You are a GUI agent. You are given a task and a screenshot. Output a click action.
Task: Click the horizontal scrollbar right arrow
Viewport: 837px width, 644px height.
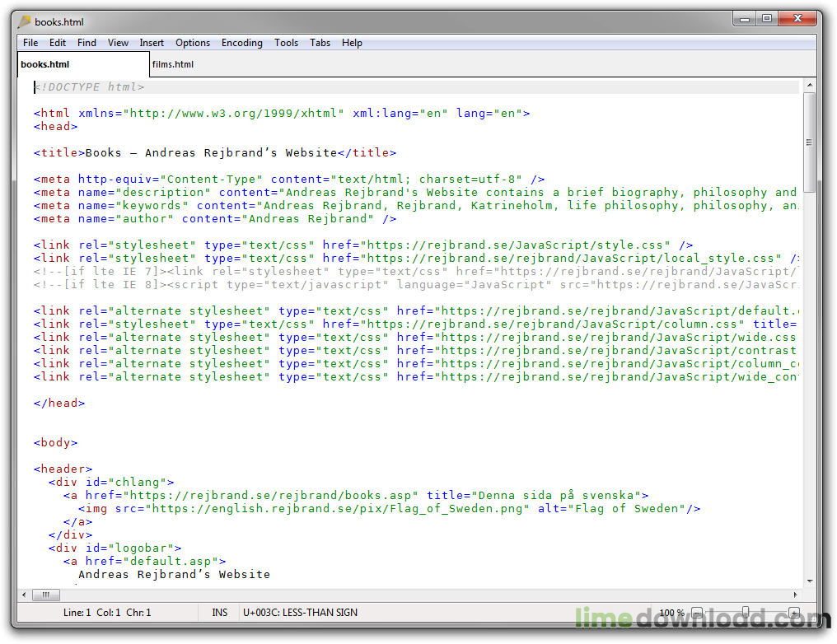pyautogui.click(x=795, y=595)
